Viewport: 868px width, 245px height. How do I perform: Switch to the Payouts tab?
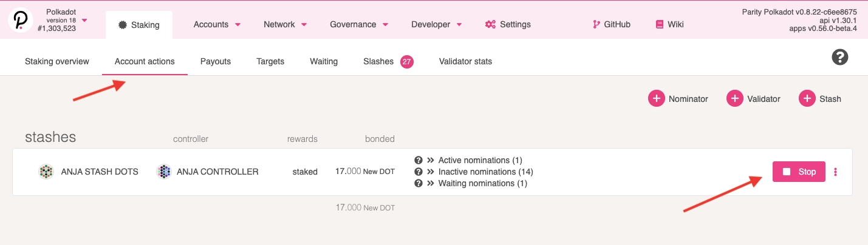[216, 61]
